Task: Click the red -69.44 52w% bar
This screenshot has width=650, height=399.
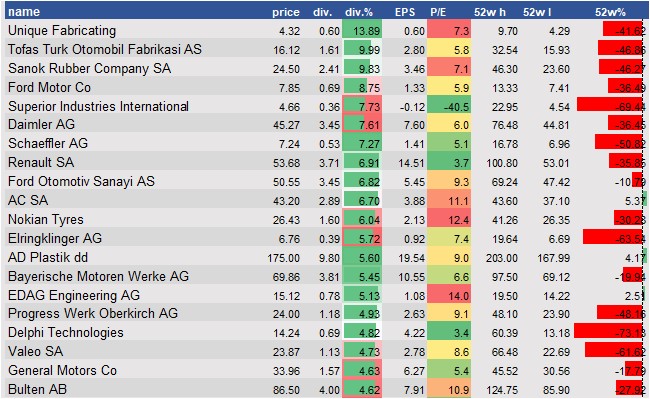Action: point(611,106)
